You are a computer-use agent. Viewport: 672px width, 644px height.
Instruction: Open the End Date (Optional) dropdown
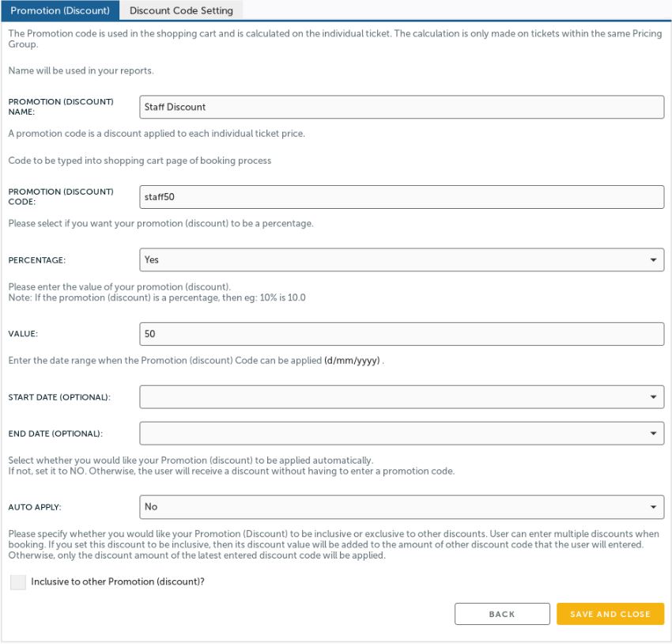click(x=402, y=434)
